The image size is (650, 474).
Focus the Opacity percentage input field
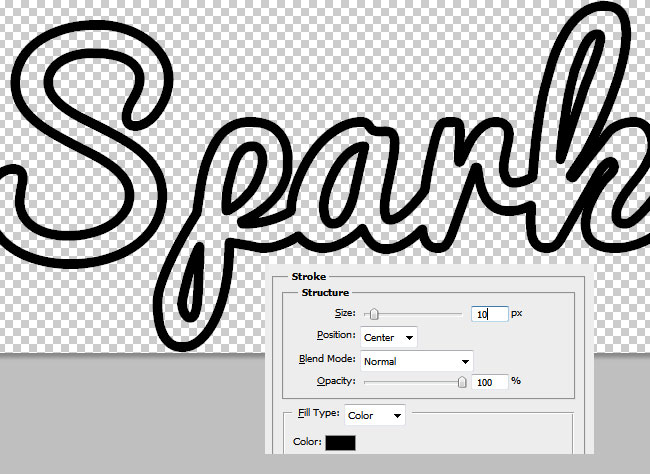click(x=489, y=381)
